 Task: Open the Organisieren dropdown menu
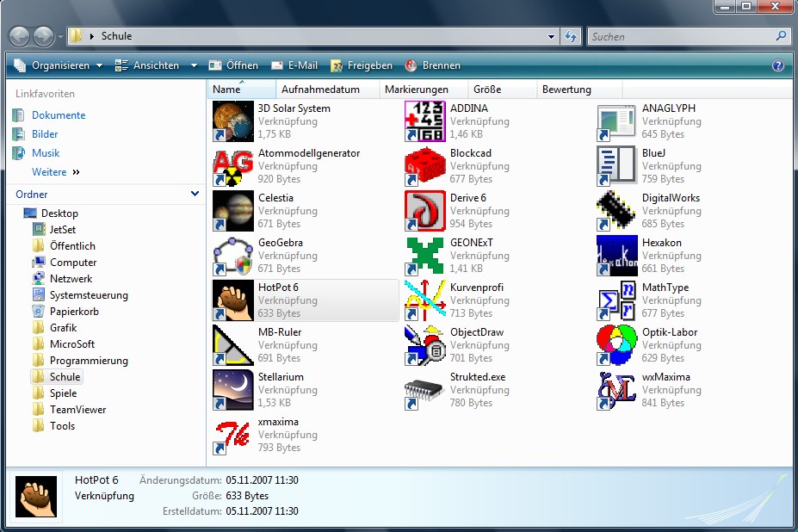click(58, 65)
